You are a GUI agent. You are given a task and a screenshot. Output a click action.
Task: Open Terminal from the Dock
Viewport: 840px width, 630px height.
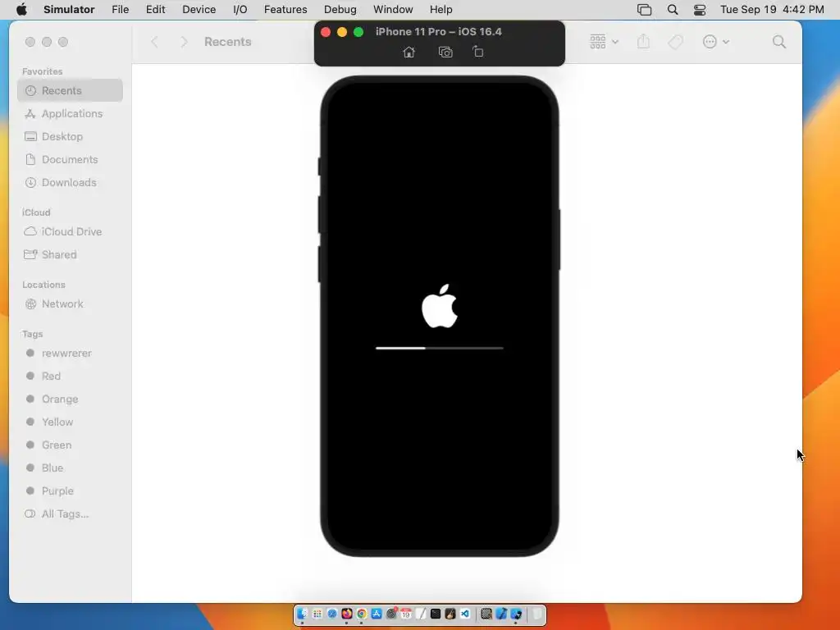tap(436, 614)
